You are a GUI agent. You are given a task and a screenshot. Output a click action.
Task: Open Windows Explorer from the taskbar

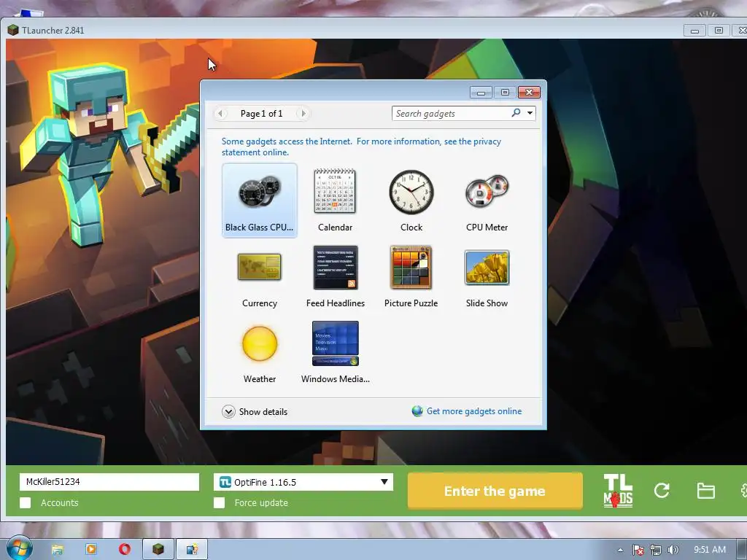pyautogui.click(x=57, y=550)
